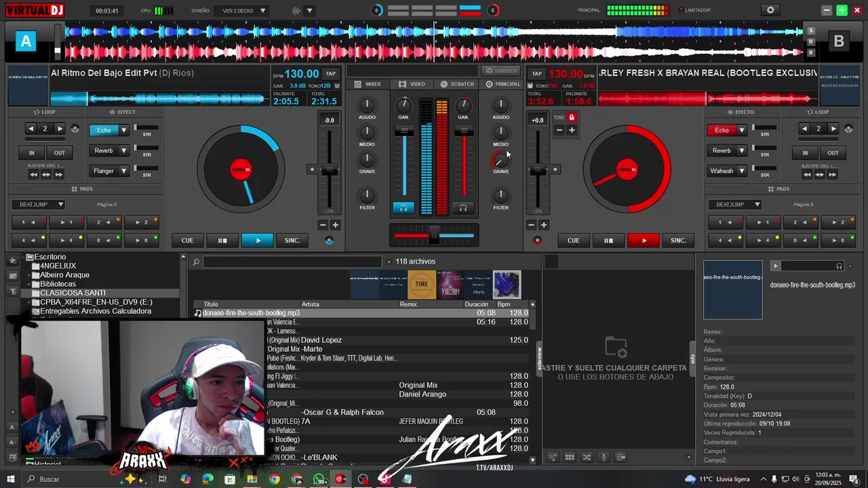868x488 pixels.
Task: Open Echo effect dropdown on deck A
Action: tap(123, 130)
